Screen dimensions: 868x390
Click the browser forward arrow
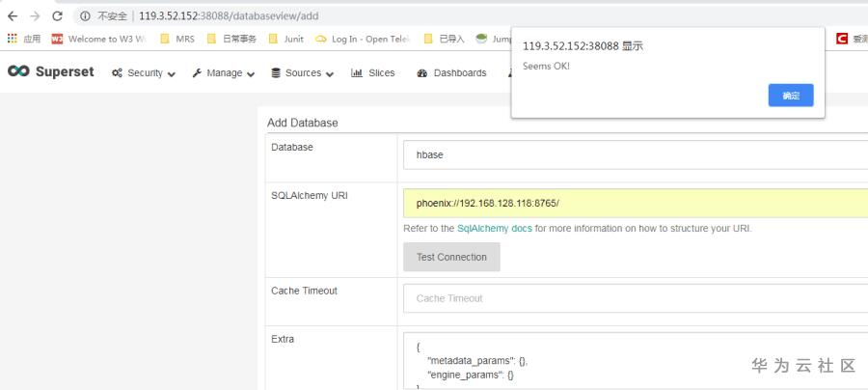[x=35, y=15]
